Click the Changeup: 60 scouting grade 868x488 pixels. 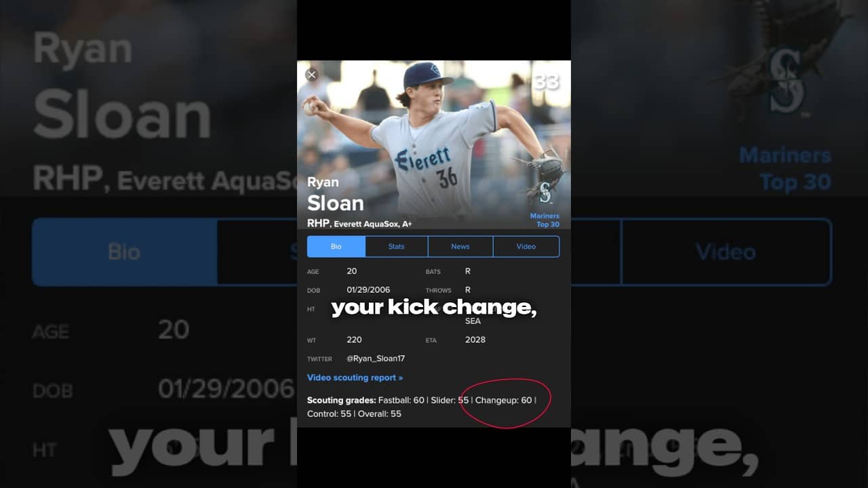[x=503, y=401]
